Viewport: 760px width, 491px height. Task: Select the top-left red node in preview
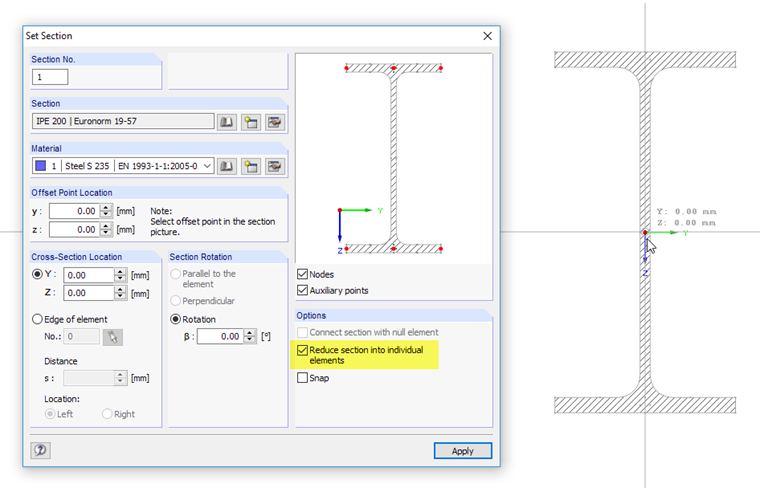click(347, 68)
